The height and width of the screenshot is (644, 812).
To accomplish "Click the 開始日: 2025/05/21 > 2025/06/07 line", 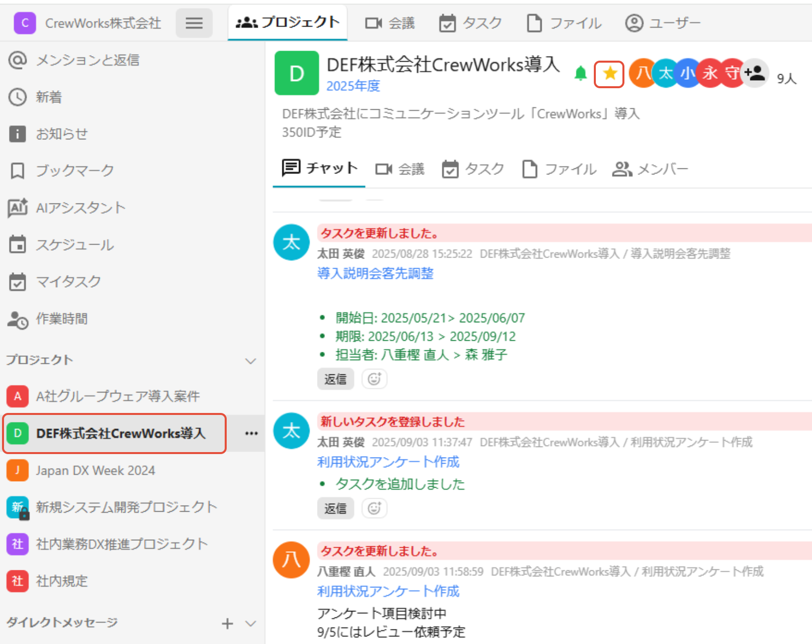I will click(x=430, y=318).
